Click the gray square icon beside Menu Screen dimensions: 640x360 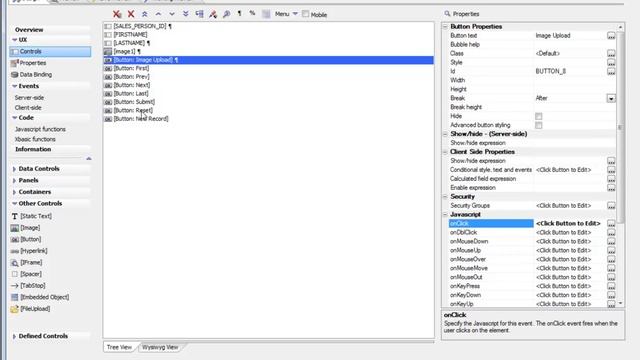(266, 14)
